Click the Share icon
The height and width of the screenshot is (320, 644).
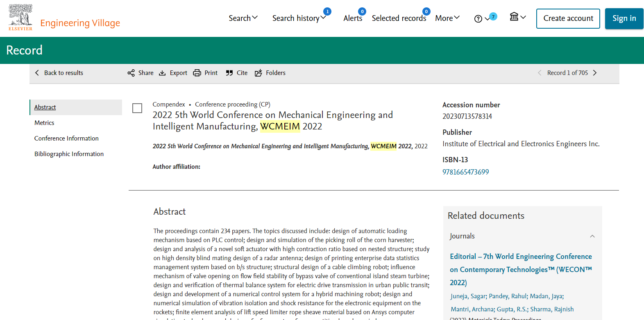131,73
